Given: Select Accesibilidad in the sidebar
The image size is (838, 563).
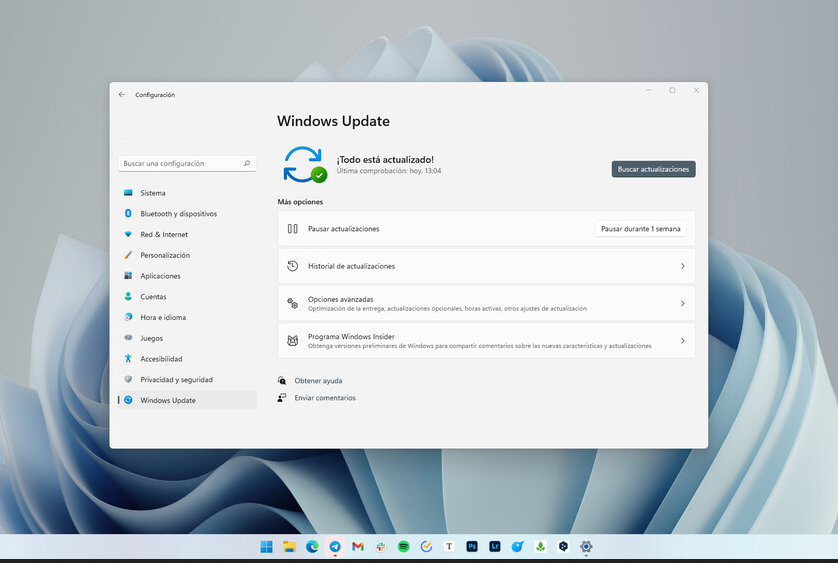Looking at the screenshot, I should tap(187, 359).
